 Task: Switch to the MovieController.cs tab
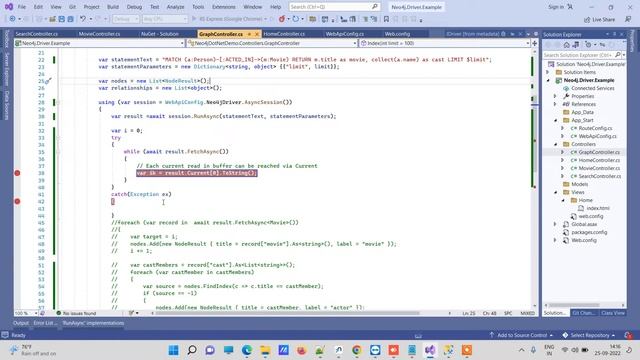pyautogui.click(x=99, y=34)
